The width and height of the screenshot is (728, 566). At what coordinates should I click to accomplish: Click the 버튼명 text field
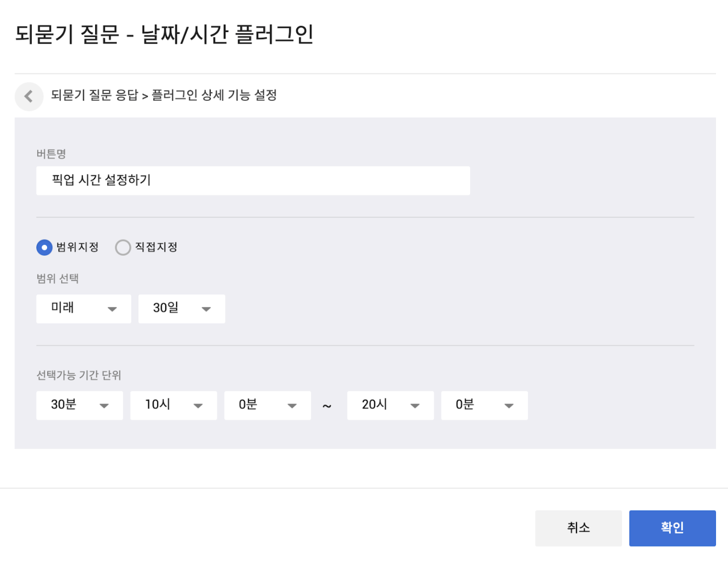253,181
